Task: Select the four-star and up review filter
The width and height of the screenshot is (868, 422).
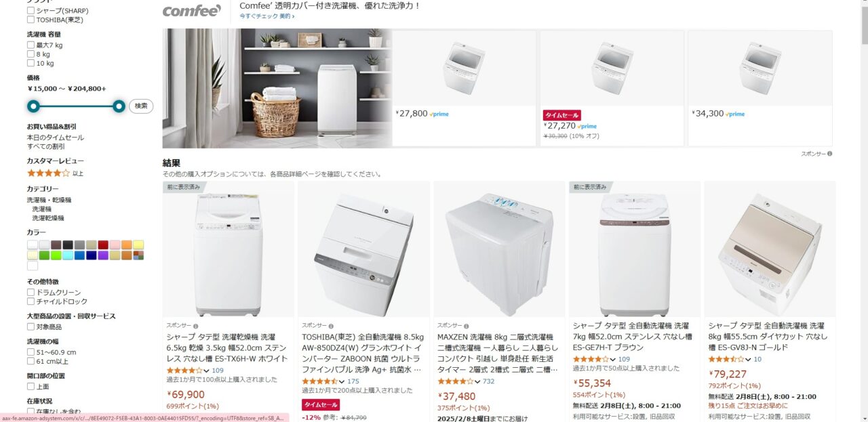Action: point(55,173)
